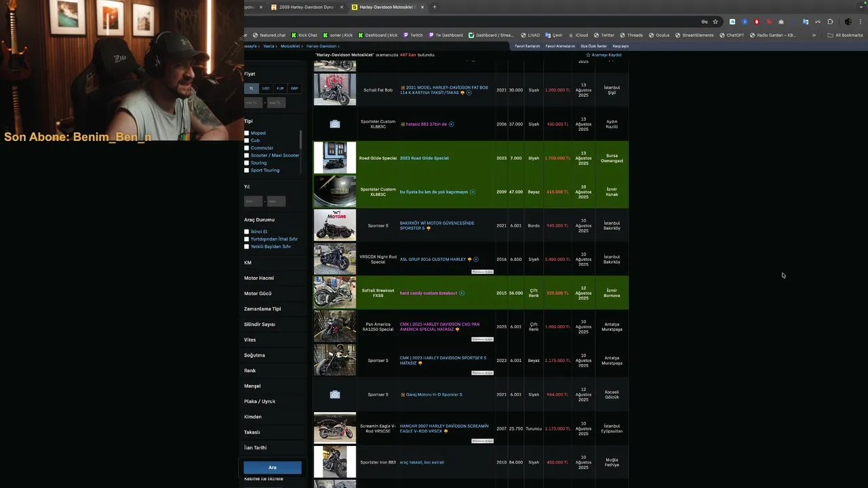The width and height of the screenshot is (868, 488).
Task: Open the password key icon in address bar
Action: (x=704, y=22)
